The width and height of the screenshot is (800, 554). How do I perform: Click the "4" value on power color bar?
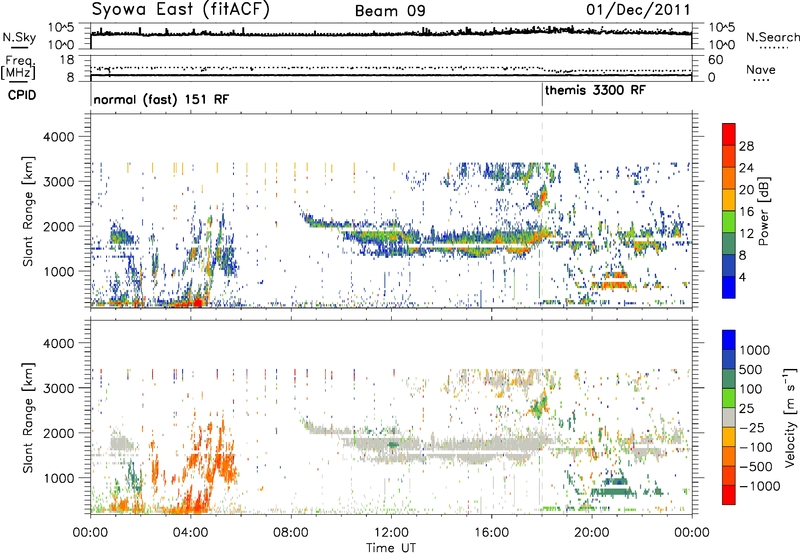click(x=742, y=277)
